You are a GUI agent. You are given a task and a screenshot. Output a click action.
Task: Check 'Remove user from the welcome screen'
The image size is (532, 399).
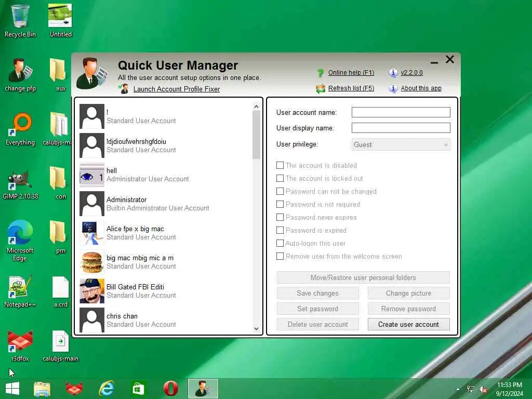[280, 256]
